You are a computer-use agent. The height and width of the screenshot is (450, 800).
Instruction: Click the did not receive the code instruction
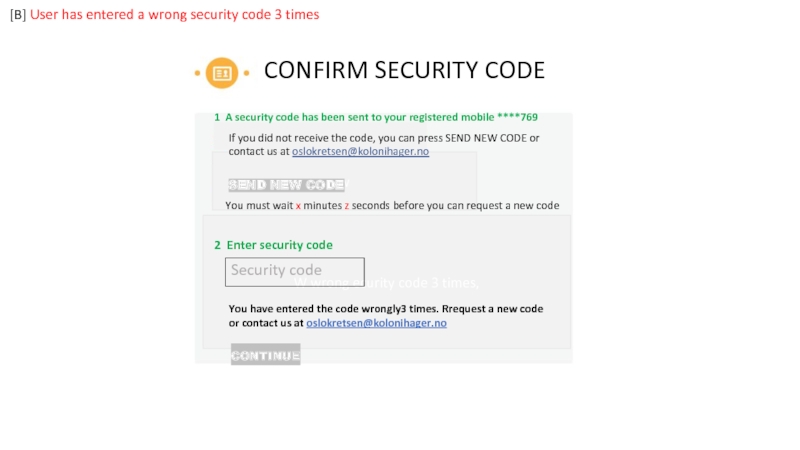[384, 138]
